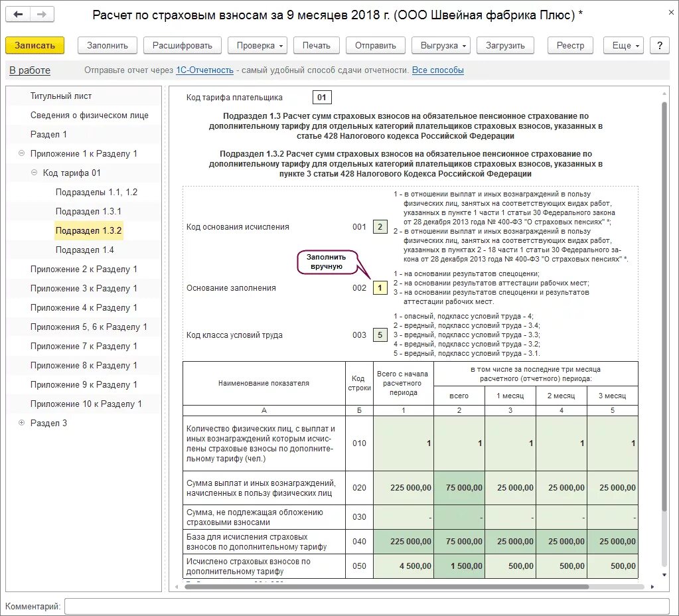Screen dimensions: 679x616
Task: Select Приложение 7 к Разделу 1
Action: pyautogui.click(x=84, y=346)
